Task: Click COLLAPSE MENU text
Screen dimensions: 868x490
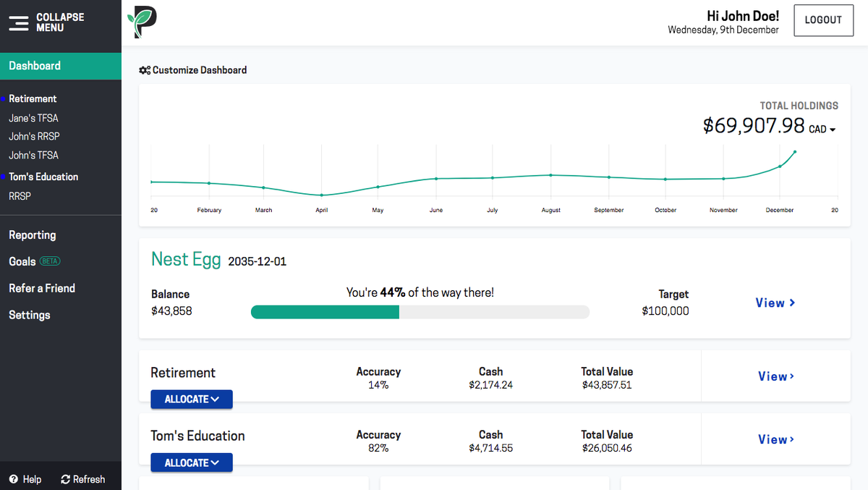Action: (x=60, y=22)
